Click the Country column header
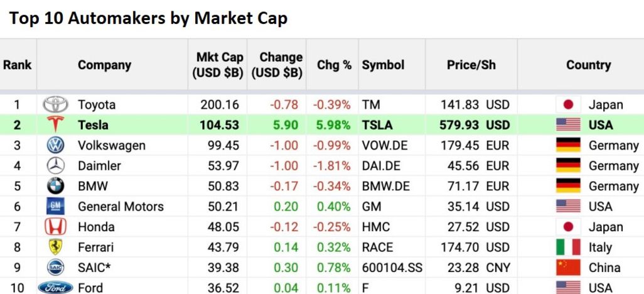644x294 pixels. click(589, 65)
